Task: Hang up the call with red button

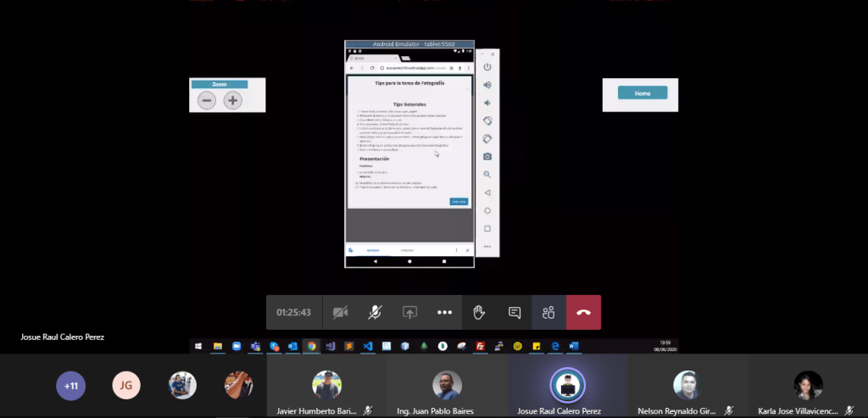Action: [583, 312]
